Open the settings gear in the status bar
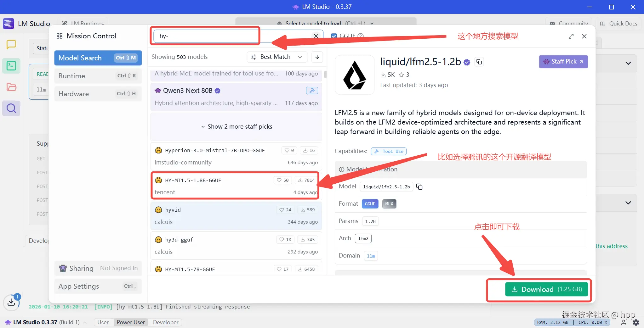This screenshot has width=644, height=328. pyautogui.click(x=636, y=322)
